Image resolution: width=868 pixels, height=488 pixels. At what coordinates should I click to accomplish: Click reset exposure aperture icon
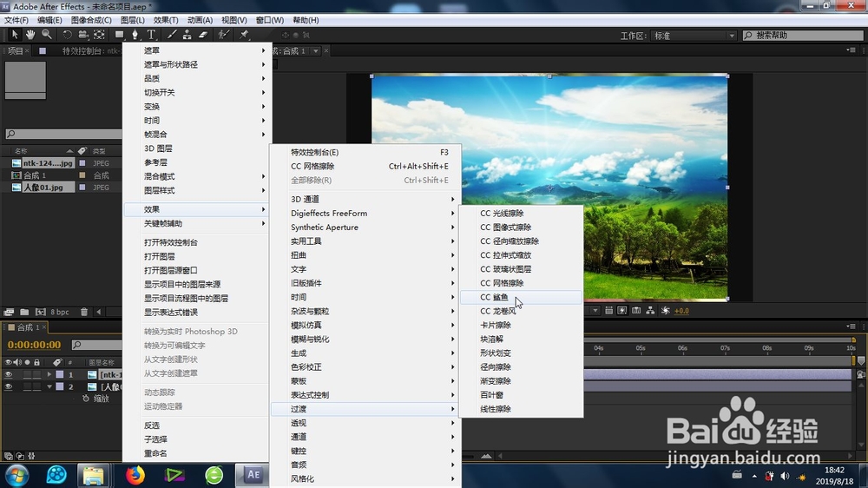click(666, 311)
